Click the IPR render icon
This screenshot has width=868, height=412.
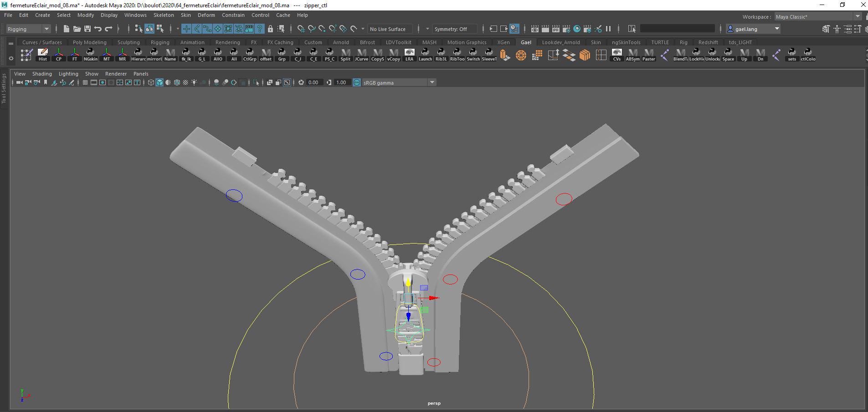tap(555, 29)
